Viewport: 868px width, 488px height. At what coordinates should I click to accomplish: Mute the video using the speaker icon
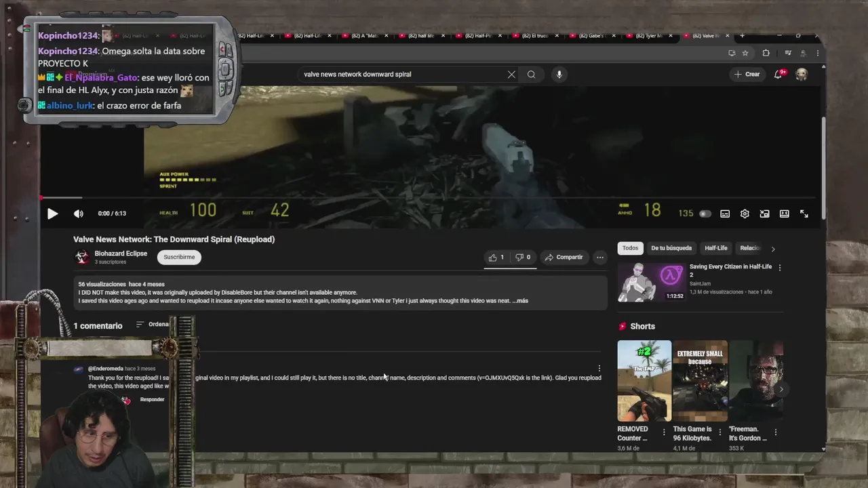click(79, 213)
